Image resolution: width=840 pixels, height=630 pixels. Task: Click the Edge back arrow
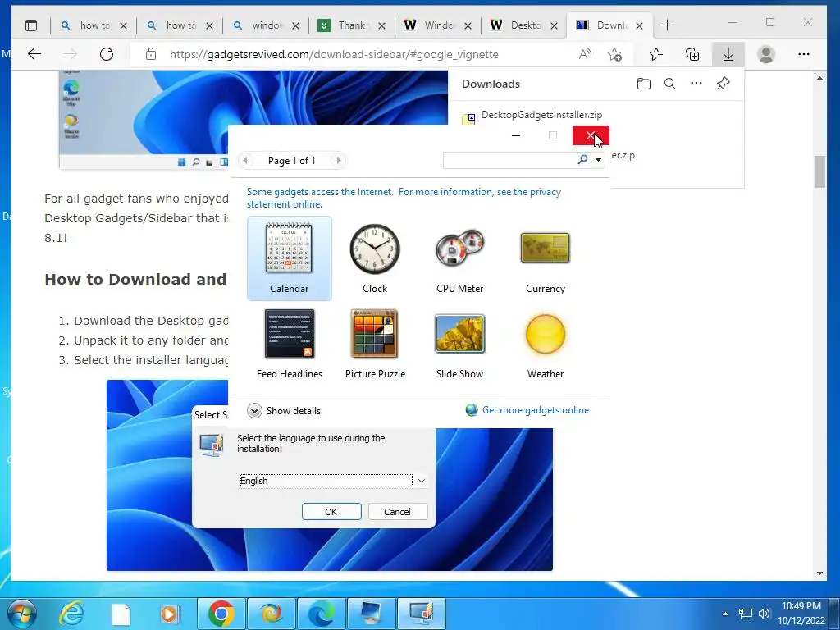click(x=34, y=53)
